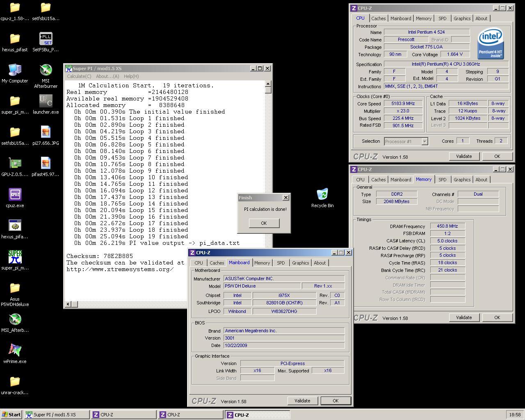This screenshot has width=525, height=420.
Task: Click the Intel Pentium 4 HT logo
Action: coord(491,43)
